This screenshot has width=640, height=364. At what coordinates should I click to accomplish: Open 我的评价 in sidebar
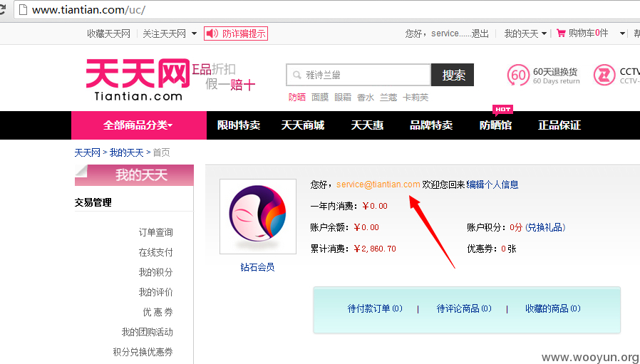(x=156, y=292)
